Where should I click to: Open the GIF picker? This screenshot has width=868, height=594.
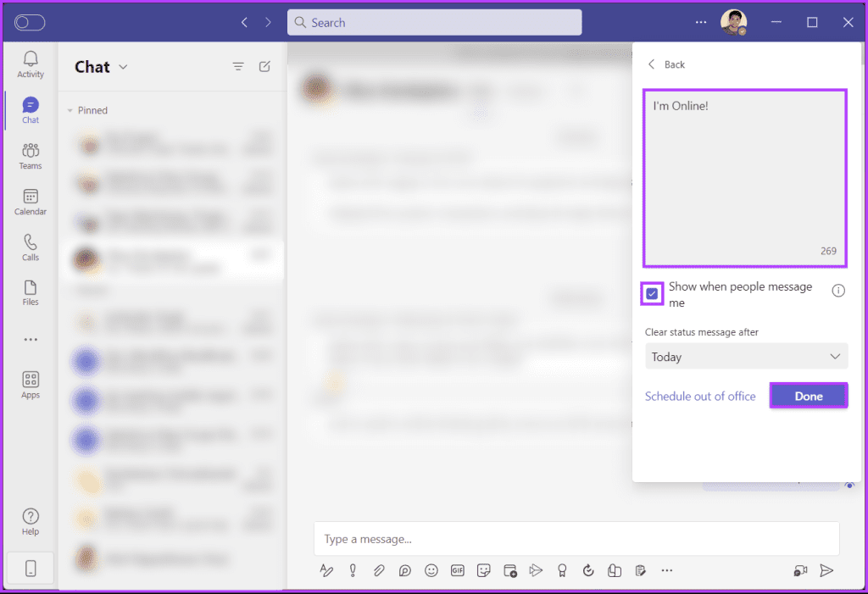point(458,570)
